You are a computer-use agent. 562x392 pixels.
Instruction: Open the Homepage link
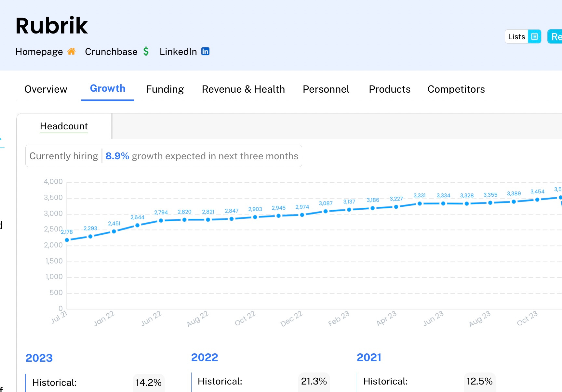click(x=39, y=52)
